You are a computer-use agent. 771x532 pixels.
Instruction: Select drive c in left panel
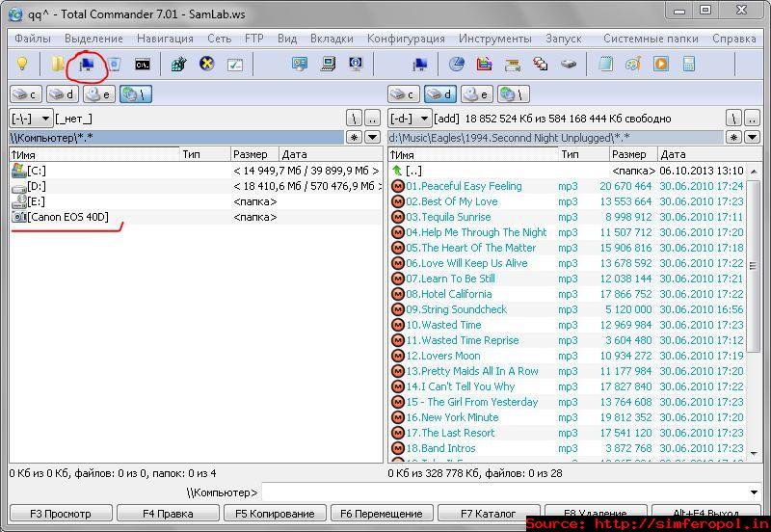(x=26, y=93)
